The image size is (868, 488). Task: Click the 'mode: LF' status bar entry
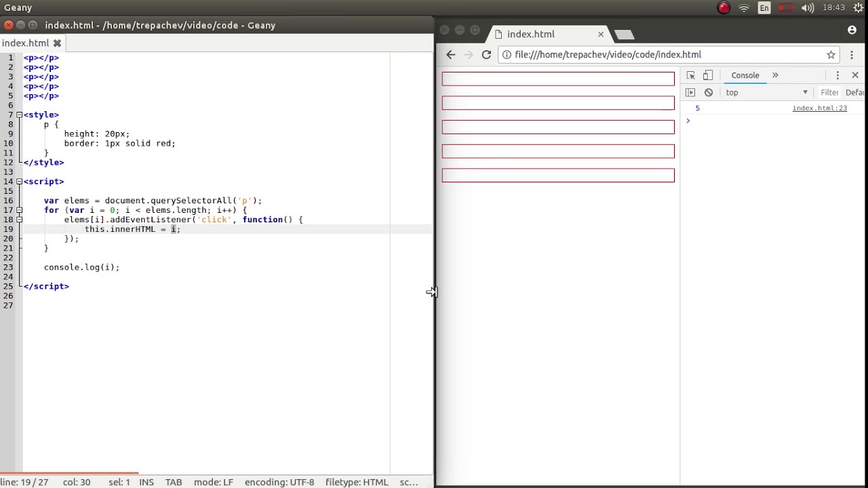point(214,482)
